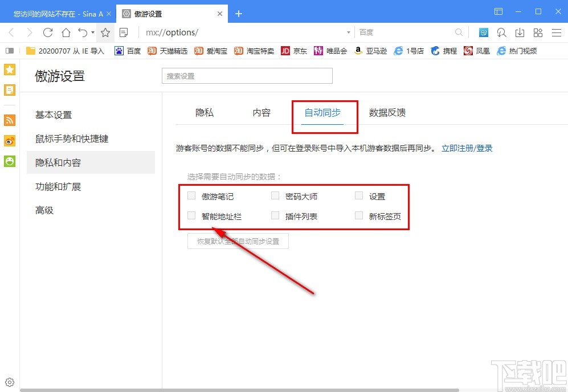Viewport: 568px width, 392px height.
Task: Open the green smiley sidebar icon
Action: (10, 161)
